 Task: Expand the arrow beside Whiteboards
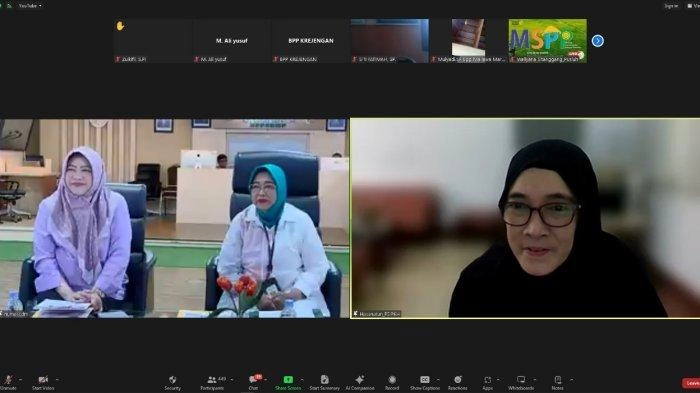(534, 380)
